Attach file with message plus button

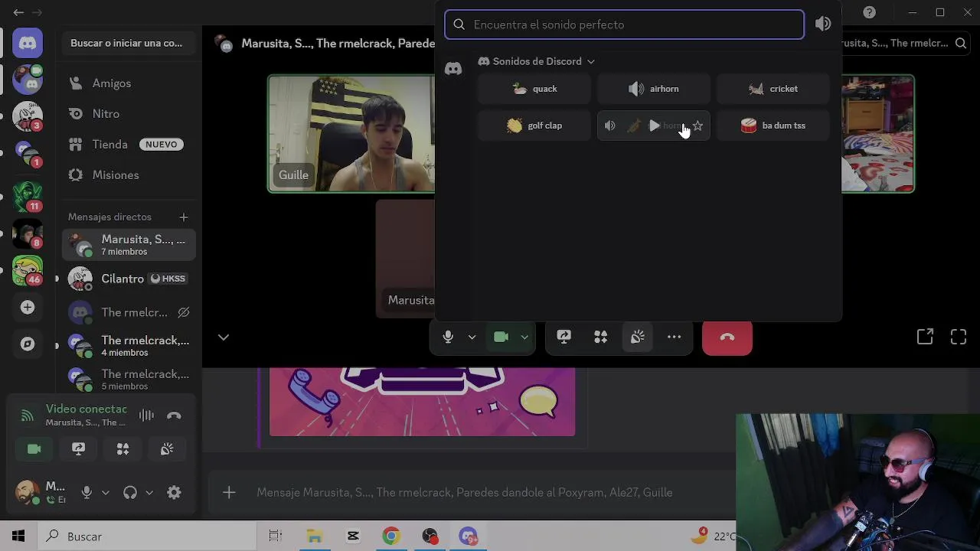pos(229,493)
